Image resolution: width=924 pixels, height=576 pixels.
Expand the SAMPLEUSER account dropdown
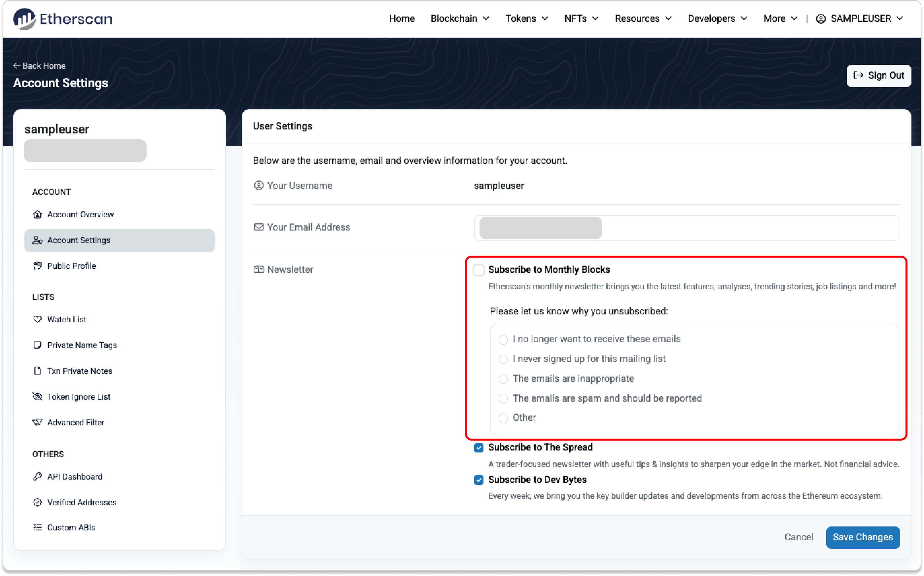pos(860,18)
